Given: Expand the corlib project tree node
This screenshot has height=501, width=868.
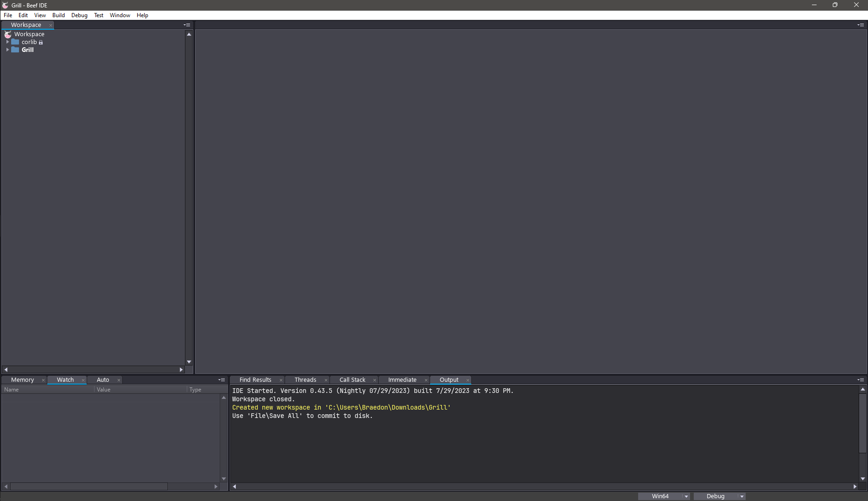Looking at the screenshot, I should coord(7,42).
